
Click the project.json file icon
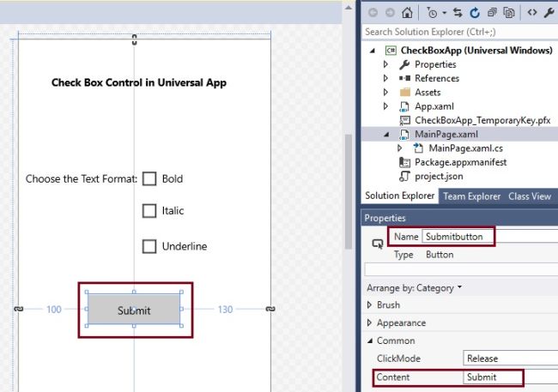404,176
